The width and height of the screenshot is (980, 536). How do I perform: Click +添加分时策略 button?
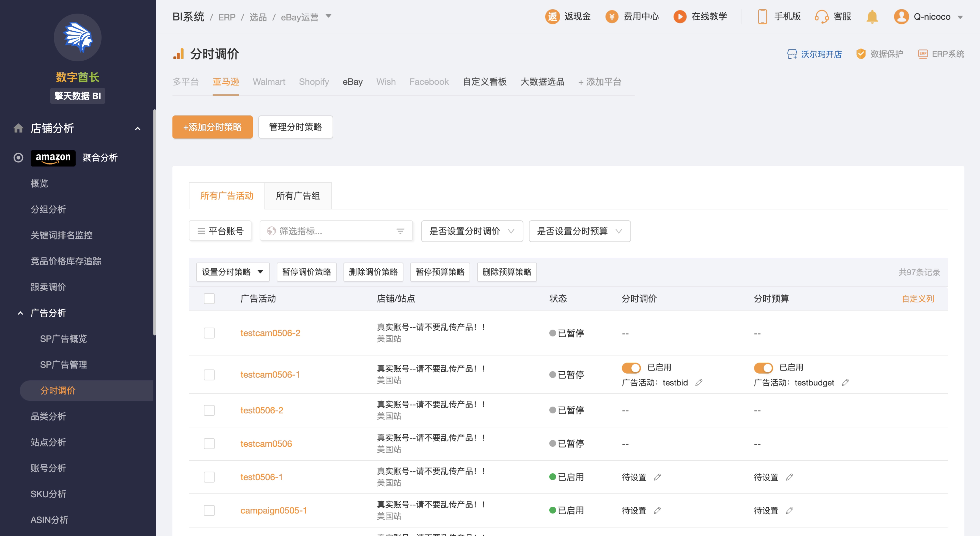[x=212, y=127]
